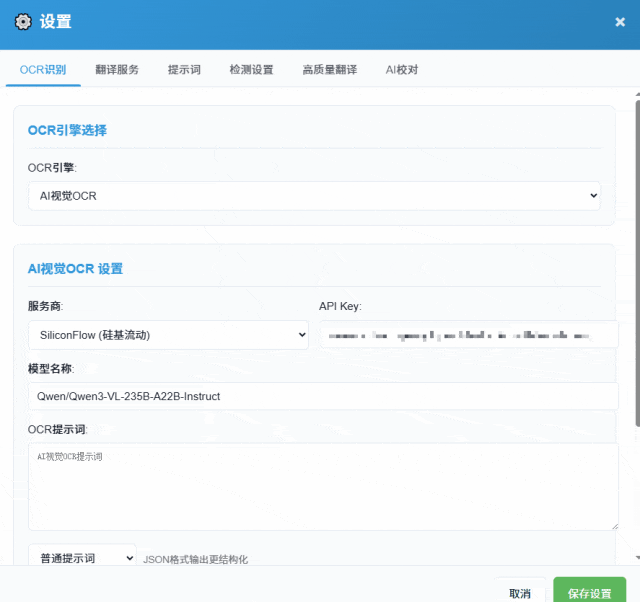The image size is (640, 602).
Task: Switch to the AI校对 tab
Action: point(402,70)
